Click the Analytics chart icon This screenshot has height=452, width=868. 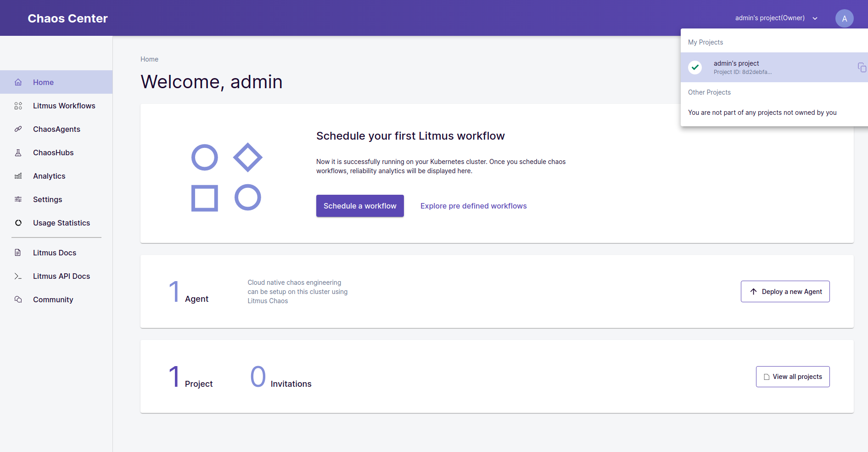click(x=18, y=176)
